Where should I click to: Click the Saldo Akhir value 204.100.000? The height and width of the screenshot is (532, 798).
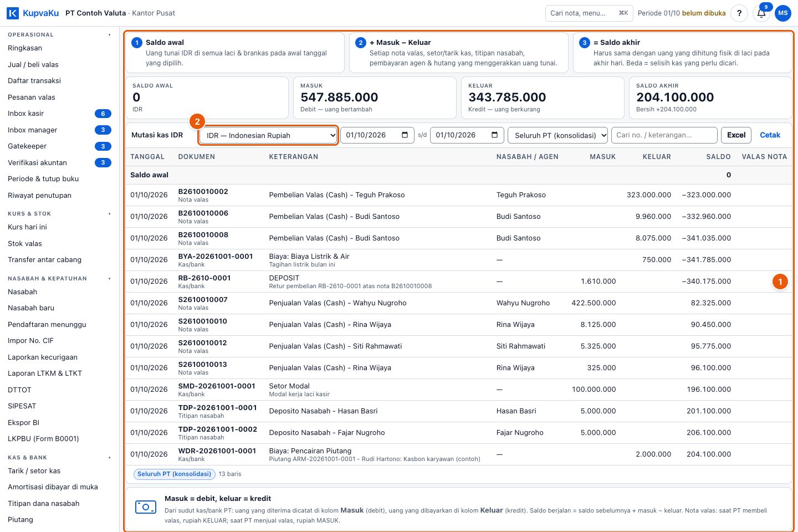coord(675,98)
